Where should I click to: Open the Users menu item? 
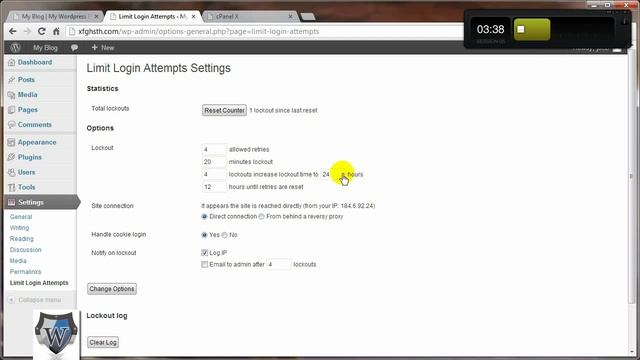coord(27,172)
